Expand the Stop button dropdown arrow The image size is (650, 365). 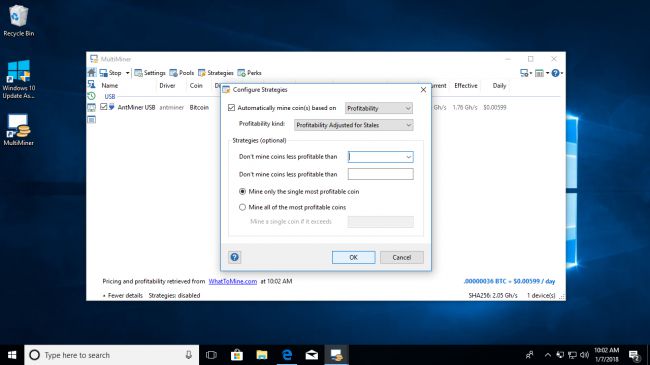click(127, 73)
